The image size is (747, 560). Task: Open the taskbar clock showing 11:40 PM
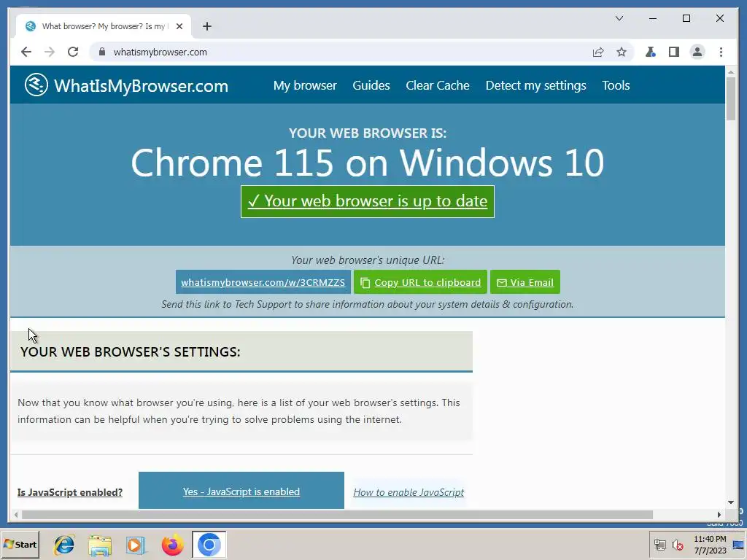[710, 545]
